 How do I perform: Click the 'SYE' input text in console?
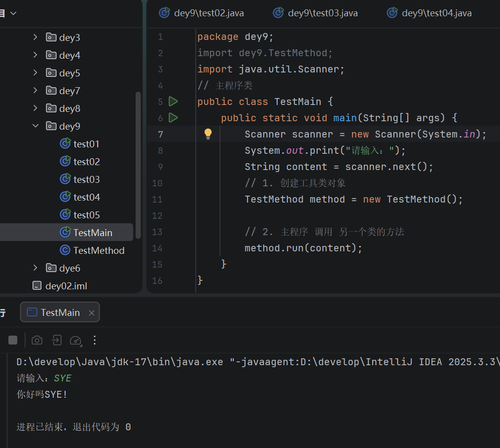pos(63,378)
